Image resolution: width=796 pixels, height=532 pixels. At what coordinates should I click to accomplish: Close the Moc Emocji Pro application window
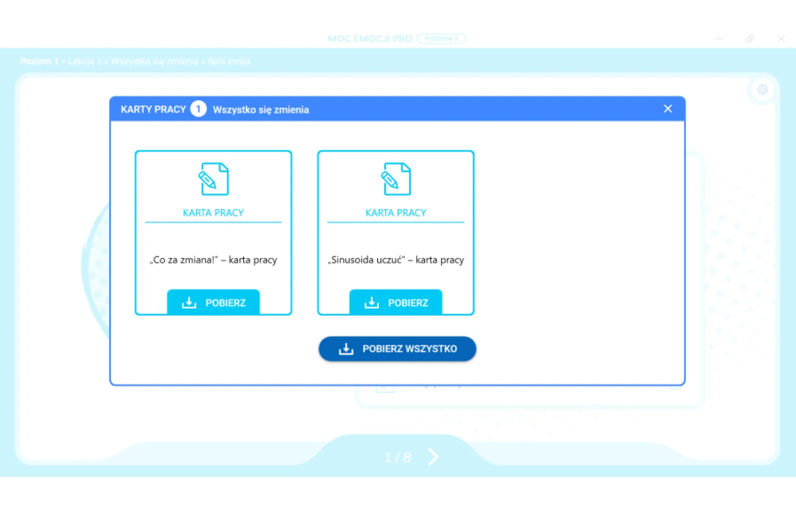(781, 39)
